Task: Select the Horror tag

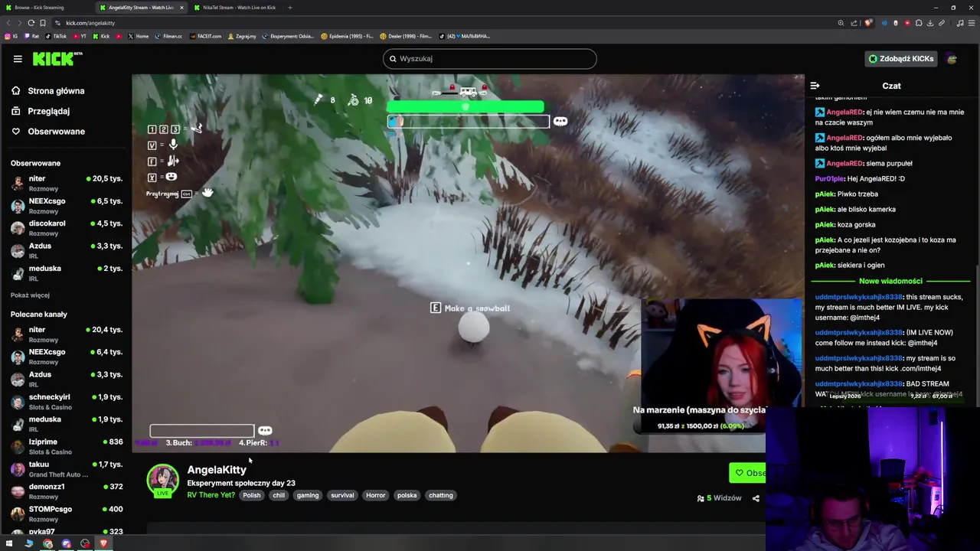Action: coord(375,495)
